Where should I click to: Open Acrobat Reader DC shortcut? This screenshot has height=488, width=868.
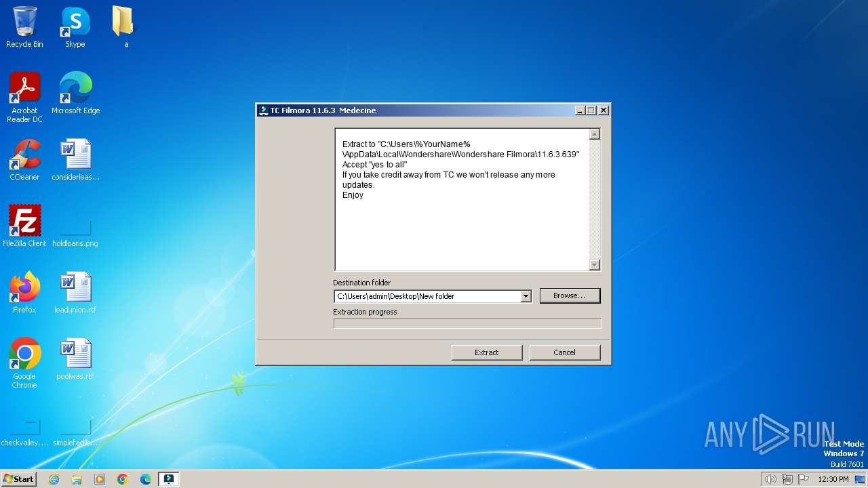(24, 98)
